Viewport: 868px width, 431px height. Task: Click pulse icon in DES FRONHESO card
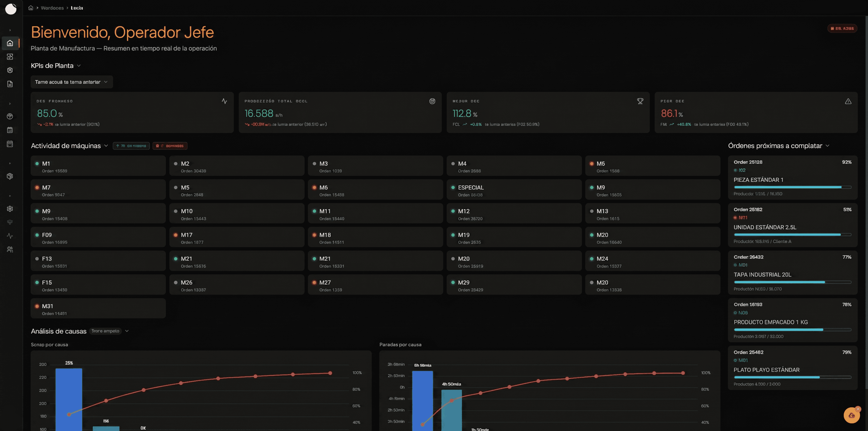coord(224,101)
